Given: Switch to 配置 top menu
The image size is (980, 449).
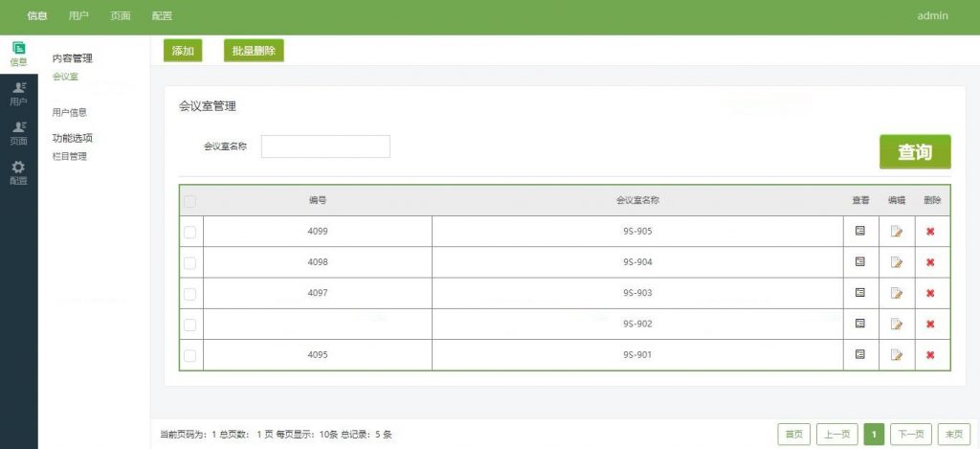Looking at the screenshot, I should pyautogui.click(x=162, y=16).
